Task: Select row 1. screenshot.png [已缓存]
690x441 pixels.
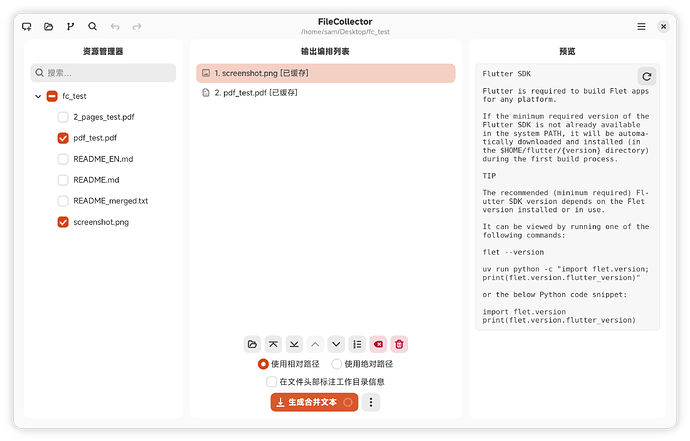Action: 326,73
